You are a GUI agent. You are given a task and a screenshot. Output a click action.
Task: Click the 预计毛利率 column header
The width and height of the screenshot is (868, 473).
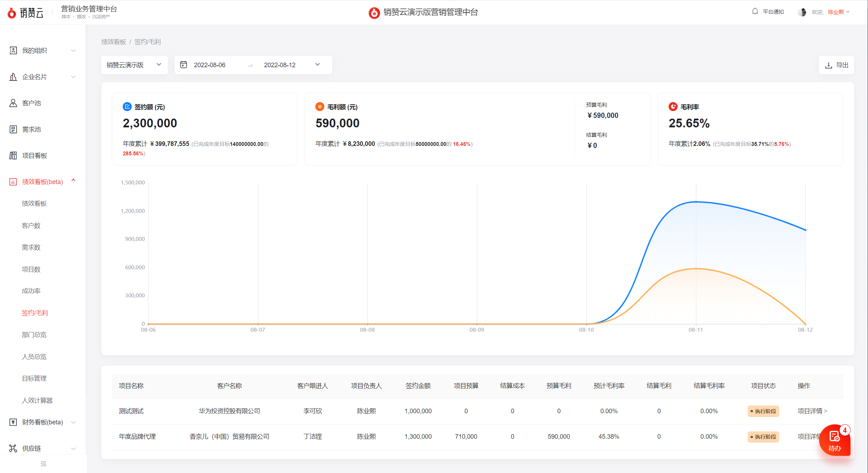point(609,386)
